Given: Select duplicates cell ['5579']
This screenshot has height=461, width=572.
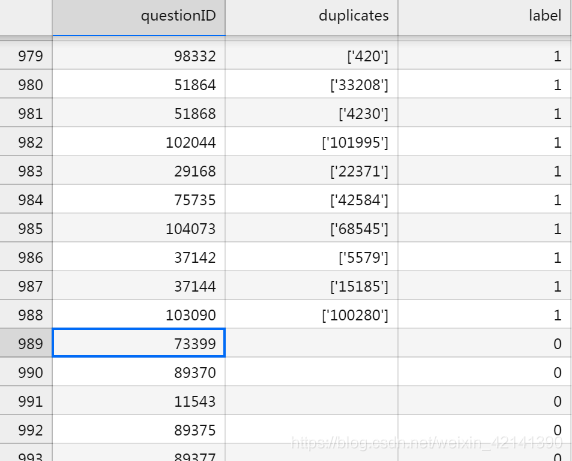Looking at the screenshot, I should (x=312, y=257).
